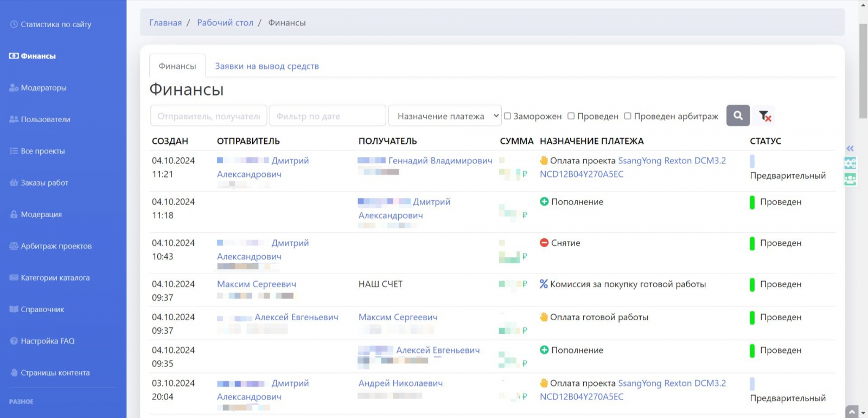Click the Финансы sidebar money icon
Screen dimensions: 868x418
(14, 56)
